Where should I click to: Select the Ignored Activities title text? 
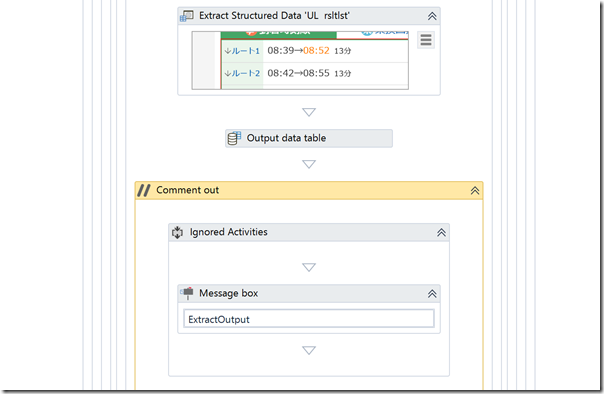[228, 232]
